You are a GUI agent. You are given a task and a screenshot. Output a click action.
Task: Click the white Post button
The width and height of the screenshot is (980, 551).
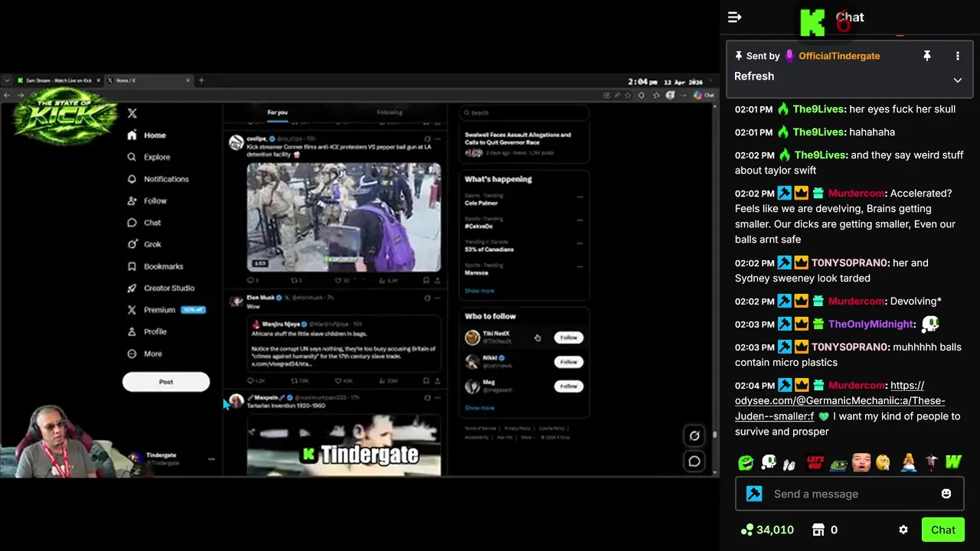pos(166,382)
